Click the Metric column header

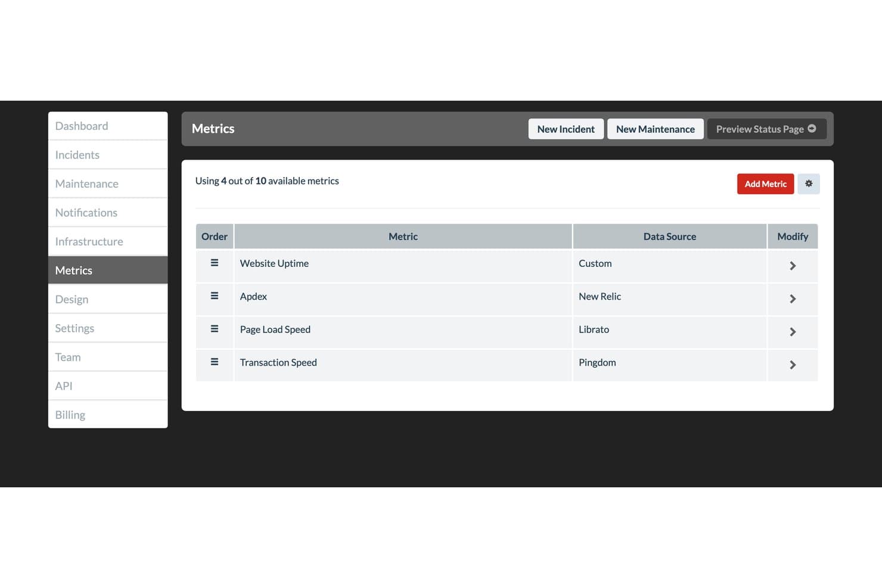point(403,237)
